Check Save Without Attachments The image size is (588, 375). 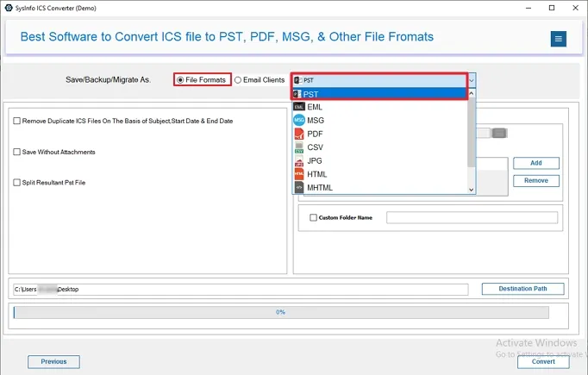[17, 152]
